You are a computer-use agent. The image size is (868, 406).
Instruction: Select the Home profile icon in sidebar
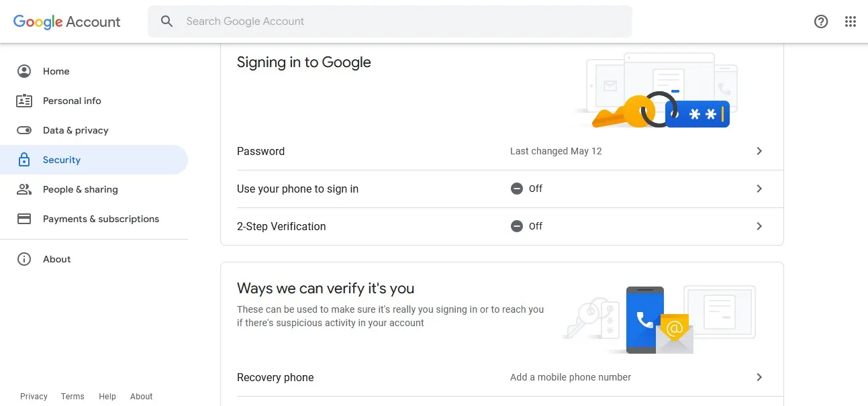point(24,71)
